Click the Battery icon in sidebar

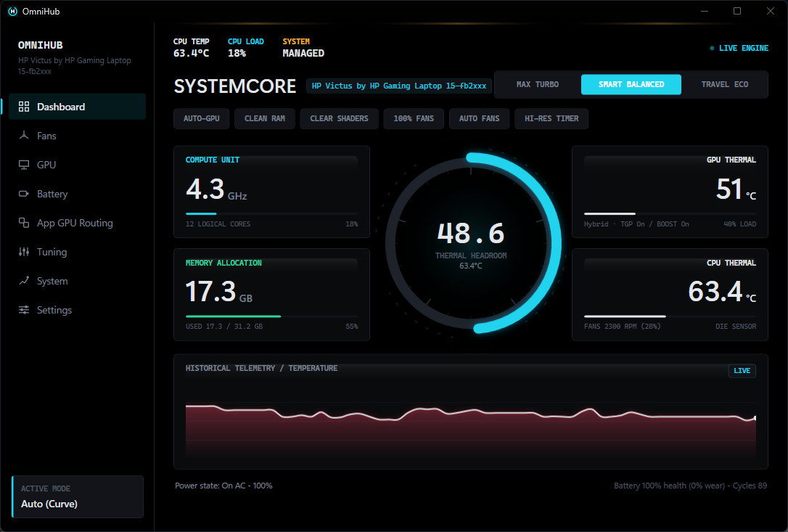pyautogui.click(x=24, y=194)
